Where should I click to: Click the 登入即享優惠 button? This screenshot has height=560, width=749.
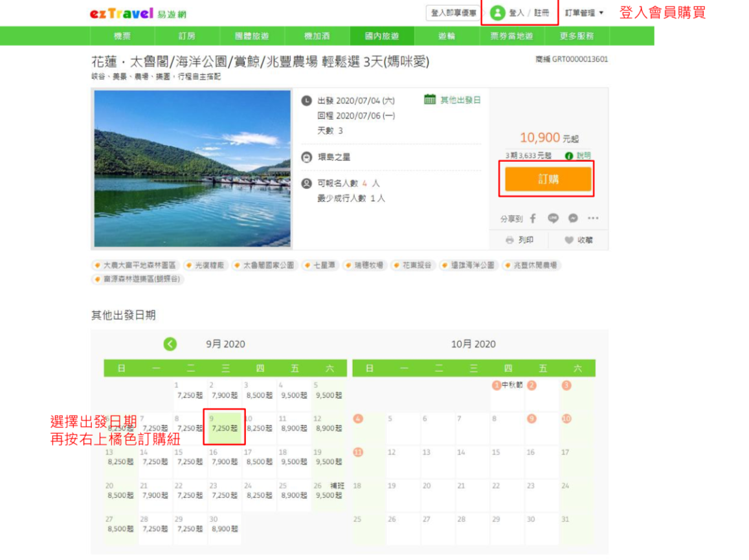pyautogui.click(x=453, y=13)
